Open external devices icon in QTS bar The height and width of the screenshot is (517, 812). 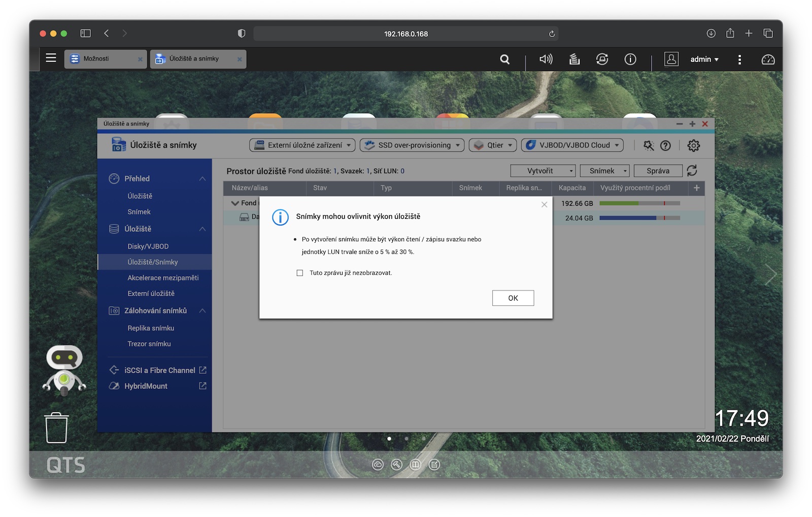[x=602, y=59]
